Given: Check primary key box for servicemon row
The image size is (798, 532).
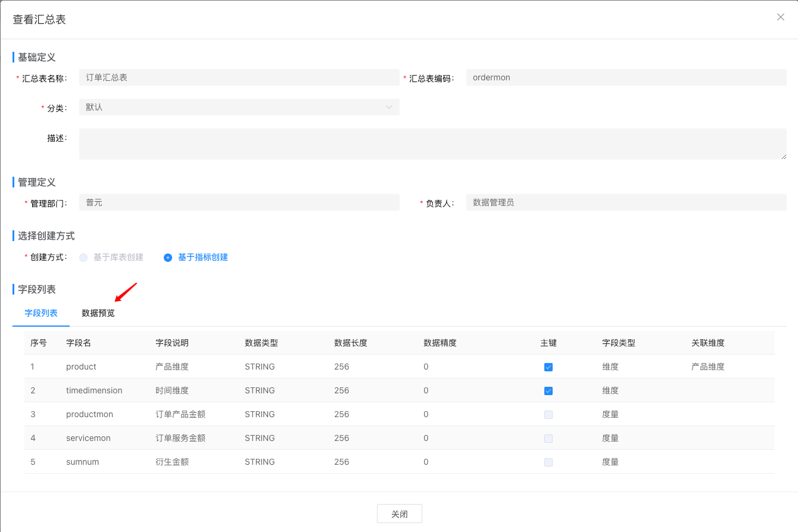Looking at the screenshot, I should pos(548,439).
